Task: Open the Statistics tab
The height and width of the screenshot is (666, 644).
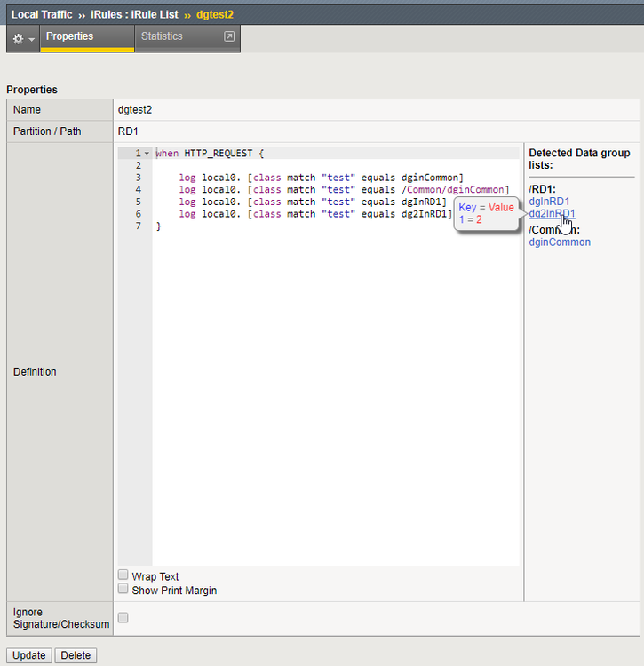Action: pyautogui.click(x=162, y=37)
